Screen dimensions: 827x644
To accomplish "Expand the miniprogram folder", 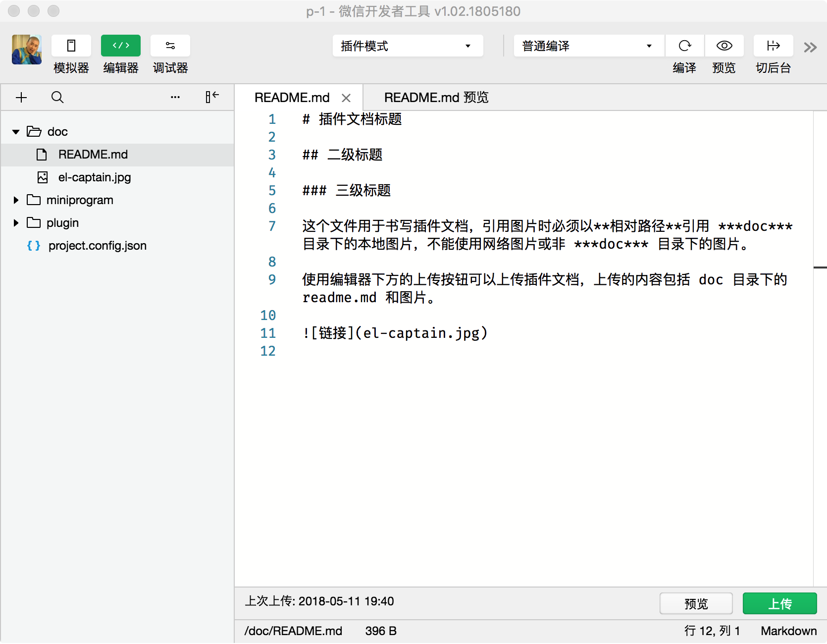I will click(x=16, y=200).
